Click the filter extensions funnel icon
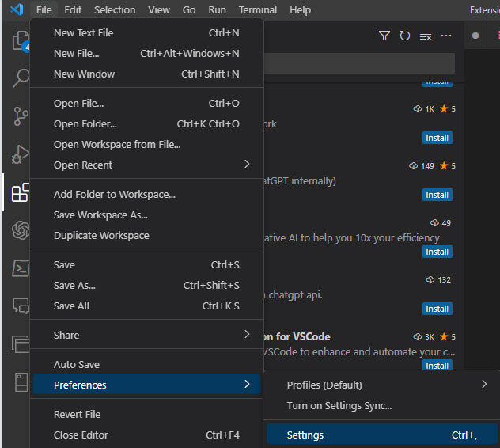500x448 pixels. [384, 36]
